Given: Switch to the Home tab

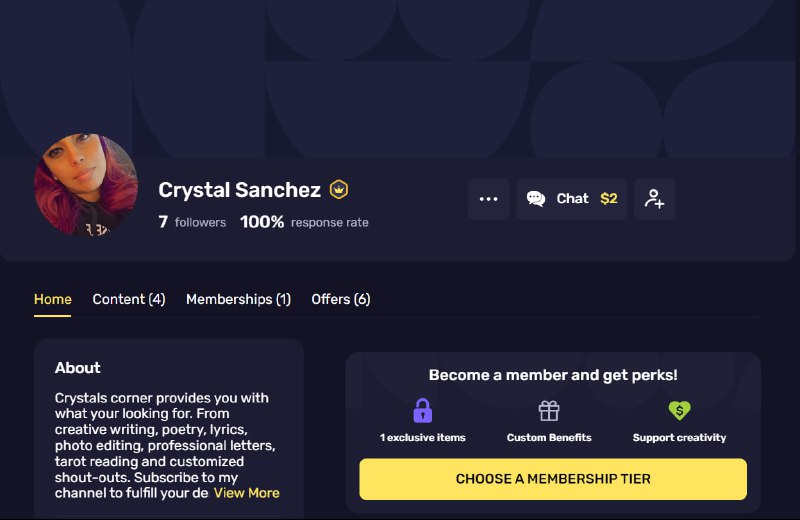Looking at the screenshot, I should pos(53,300).
